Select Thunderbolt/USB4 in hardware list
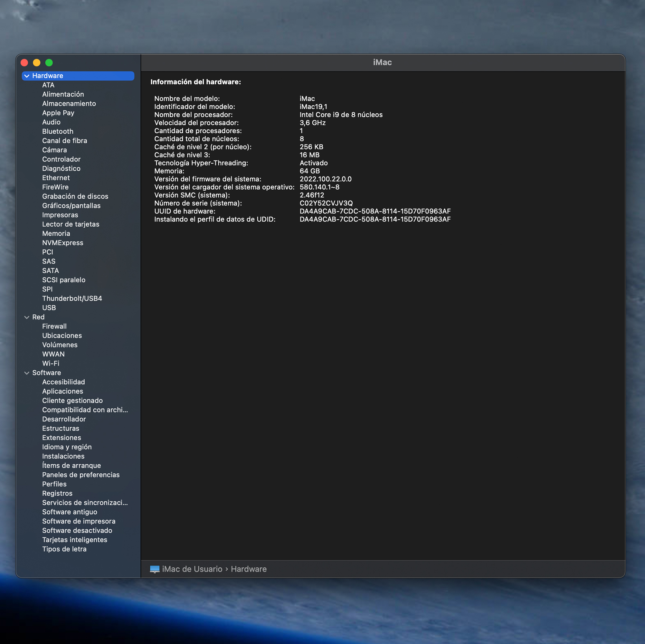The height and width of the screenshot is (644, 645). pos(72,298)
